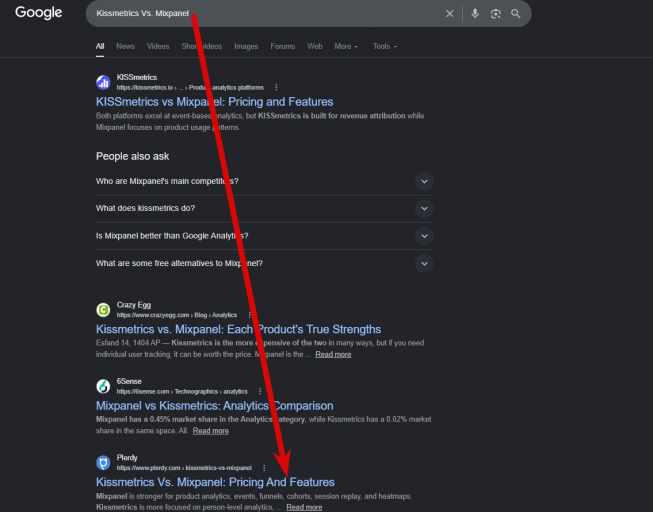653x512 pixels.
Task: Click the 6Sense site name
Action: click(x=129, y=381)
